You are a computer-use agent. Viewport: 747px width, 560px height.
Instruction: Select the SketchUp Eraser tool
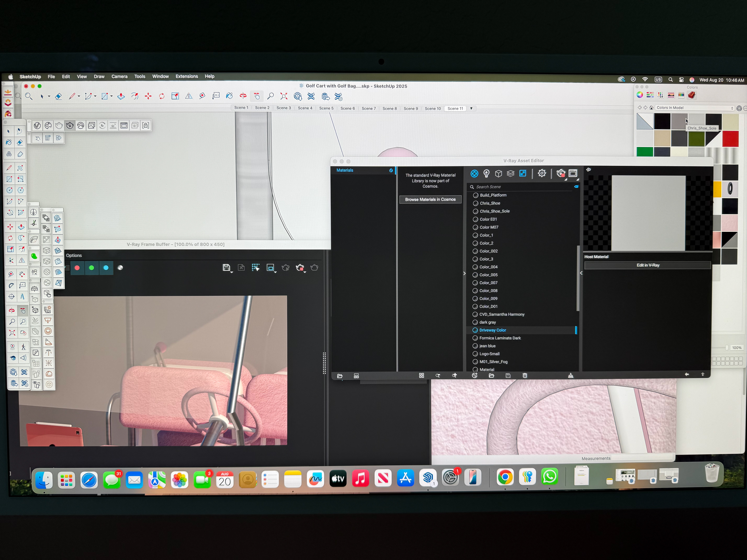58,96
